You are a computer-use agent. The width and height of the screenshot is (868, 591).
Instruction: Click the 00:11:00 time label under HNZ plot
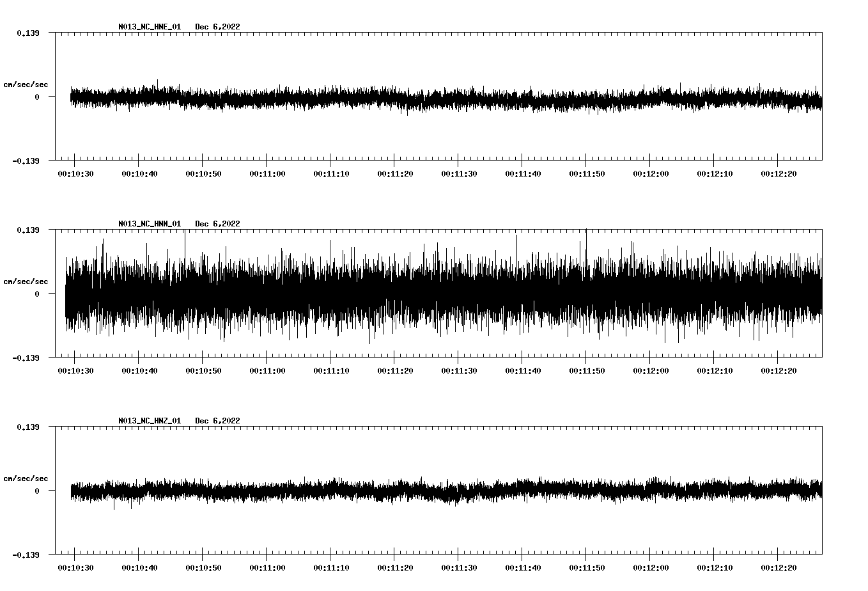pyautogui.click(x=267, y=567)
